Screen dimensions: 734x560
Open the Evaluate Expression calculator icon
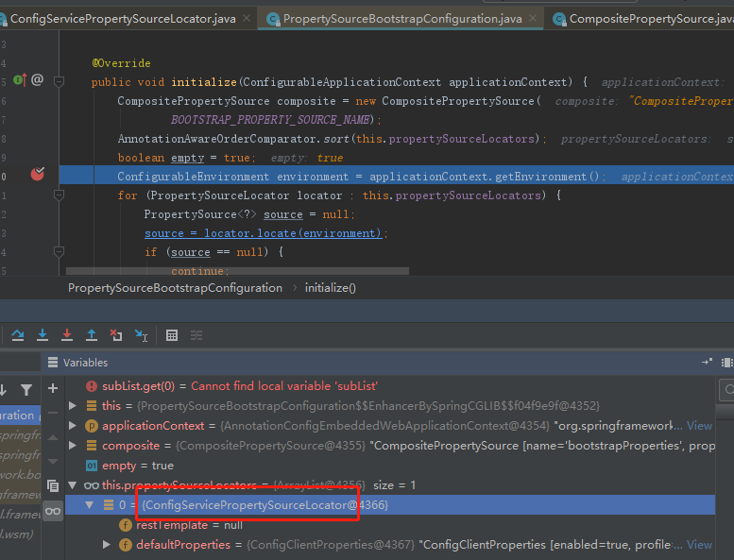click(172, 335)
